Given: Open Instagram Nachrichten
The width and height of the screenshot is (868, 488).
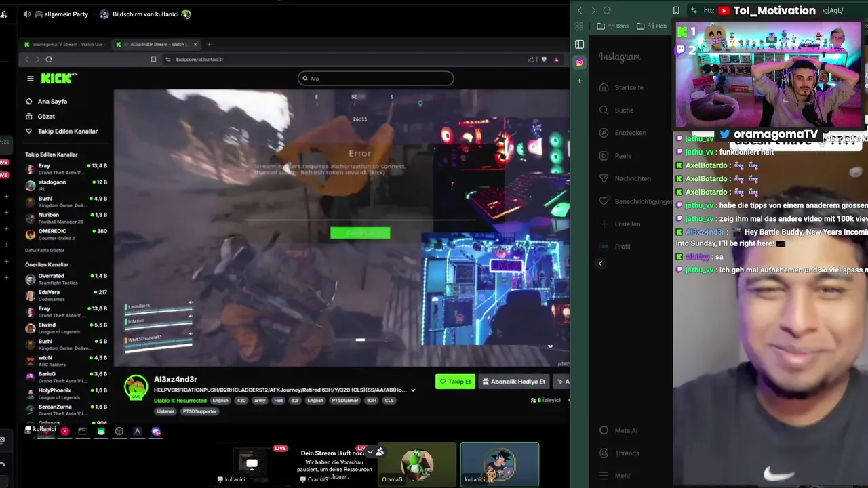Looking at the screenshot, I should pos(625,178).
